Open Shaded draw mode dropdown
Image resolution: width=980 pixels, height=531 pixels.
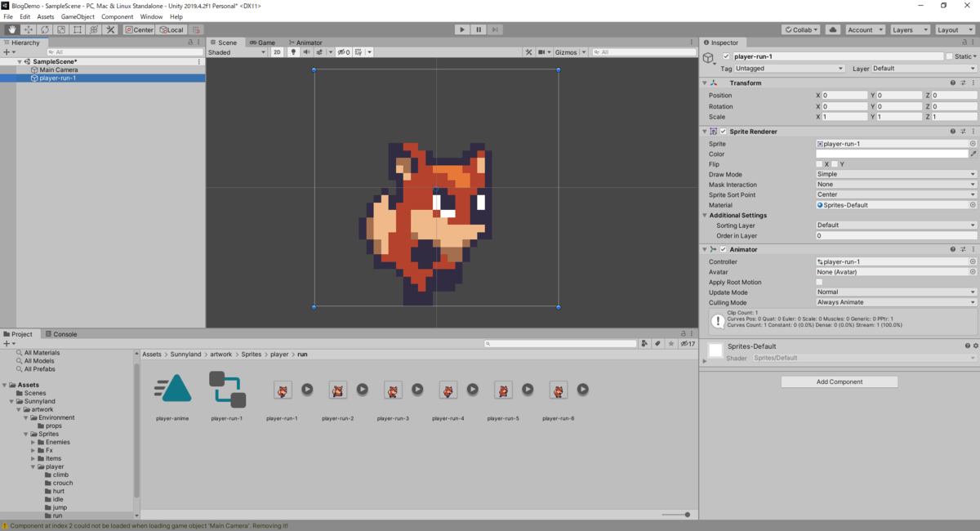[237, 52]
